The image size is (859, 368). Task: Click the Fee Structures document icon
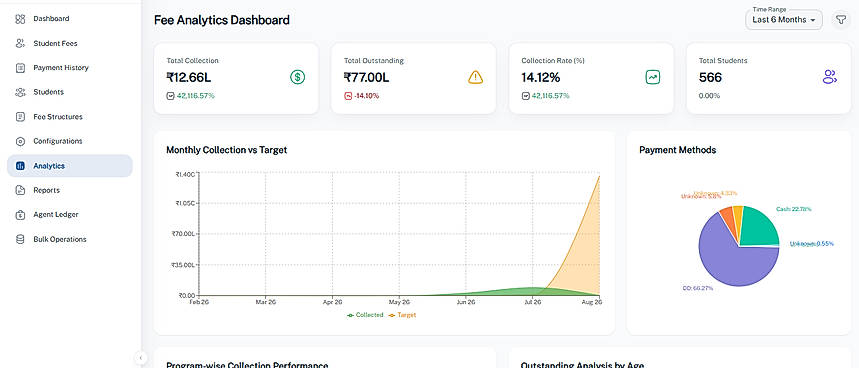tap(20, 117)
